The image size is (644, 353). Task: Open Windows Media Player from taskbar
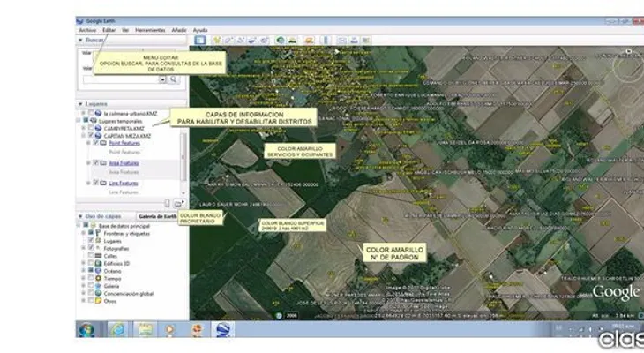click(x=170, y=329)
